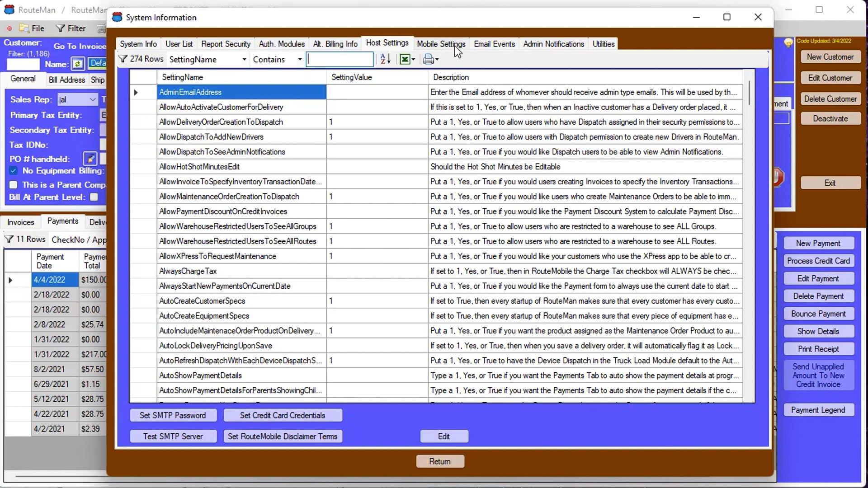The height and width of the screenshot is (488, 868).
Task: Uncheck the No Equipment Billing checkbox
Action: pyautogui.click(x=13, y=170)
